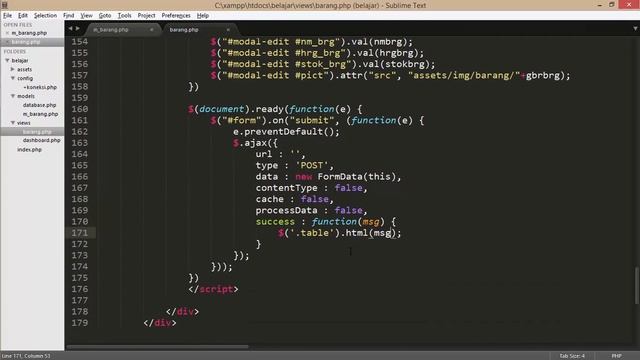The image size is (640, 360).
Task: Open the File menu
Action: tap(7, 16)
